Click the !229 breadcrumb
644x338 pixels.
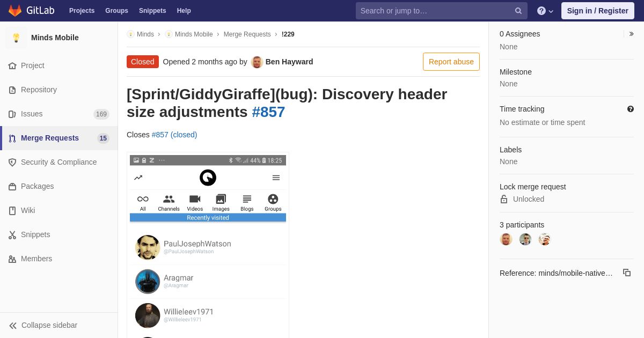coord(288,34)
